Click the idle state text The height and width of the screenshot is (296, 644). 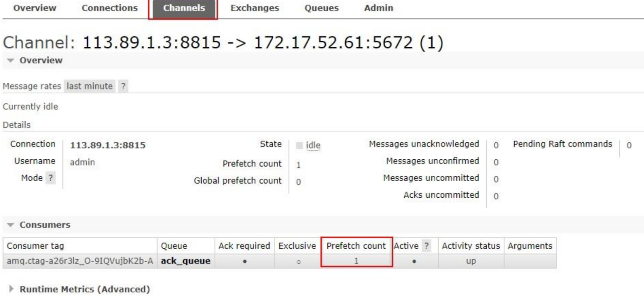pyautogui.click(x=313, y=145)
